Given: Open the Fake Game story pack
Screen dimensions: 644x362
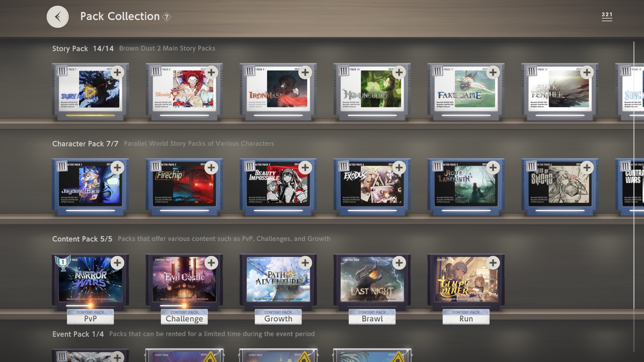Looking at the screenshot, I should (x=466, y=92).
